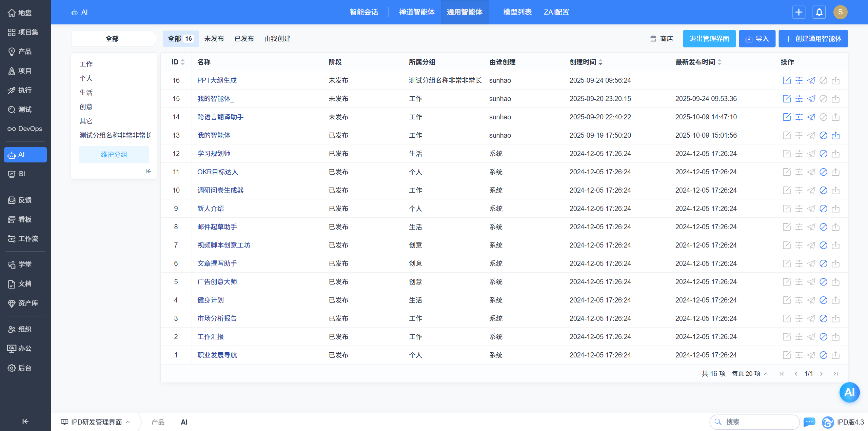This screenshot has height=431, width=868.
Task: Open floating AI assistant bubble
Action: click(849, 392)
